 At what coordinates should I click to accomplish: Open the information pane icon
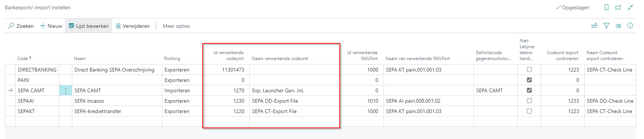pyautogui.click(x=630, y=26)
